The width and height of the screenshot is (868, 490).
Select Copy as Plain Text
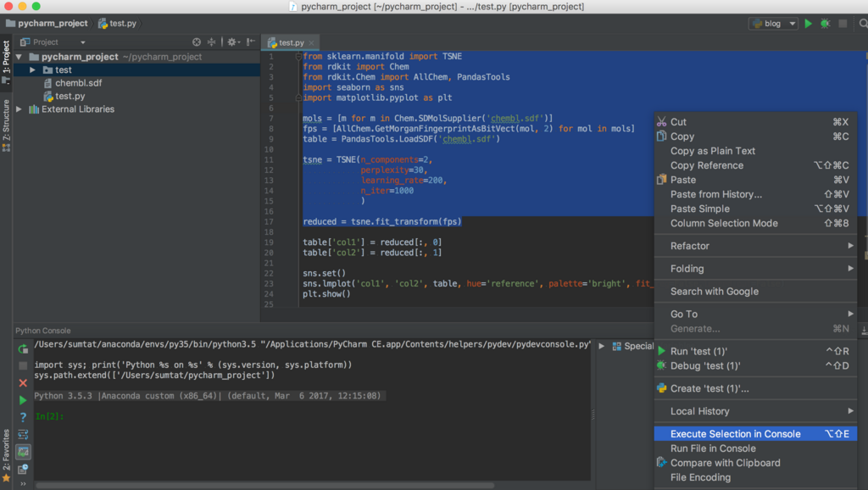[x=755, y=151]
